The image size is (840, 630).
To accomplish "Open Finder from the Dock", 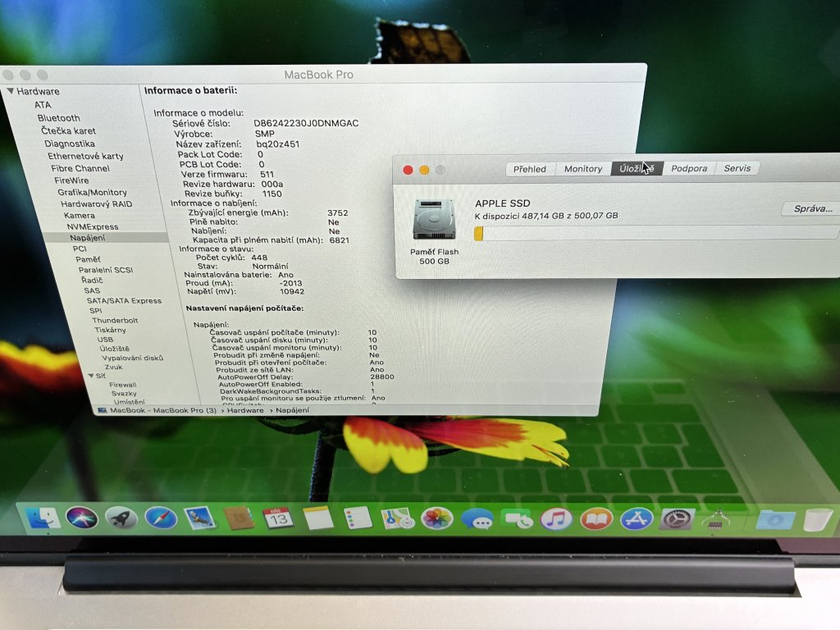I will pyautogui.click(x=43, y=518).
